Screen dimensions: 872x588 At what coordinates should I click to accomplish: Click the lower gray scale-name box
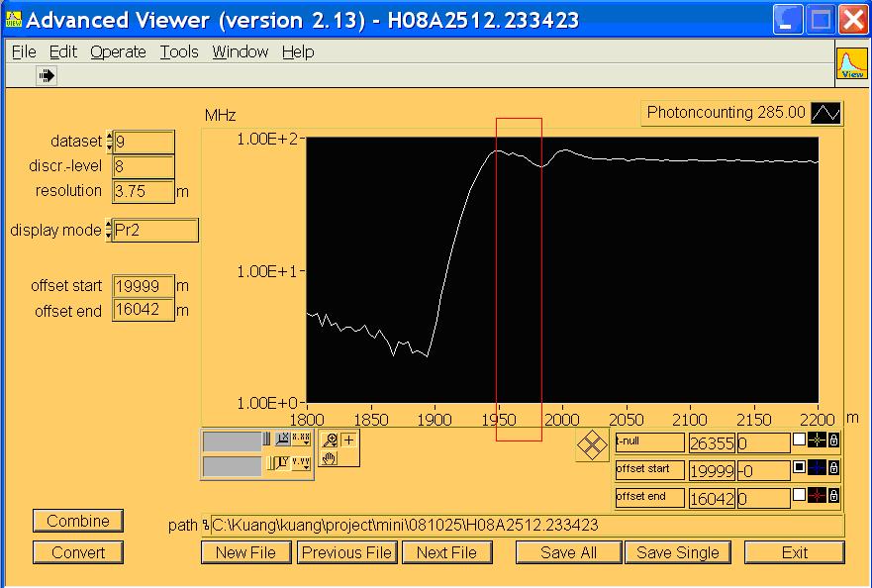(233, 466)
